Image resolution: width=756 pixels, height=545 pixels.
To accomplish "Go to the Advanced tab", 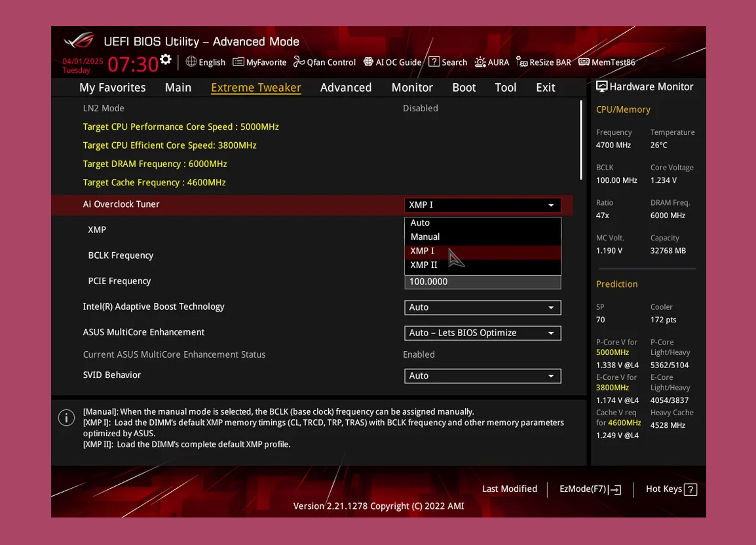I will coord(346,87).
